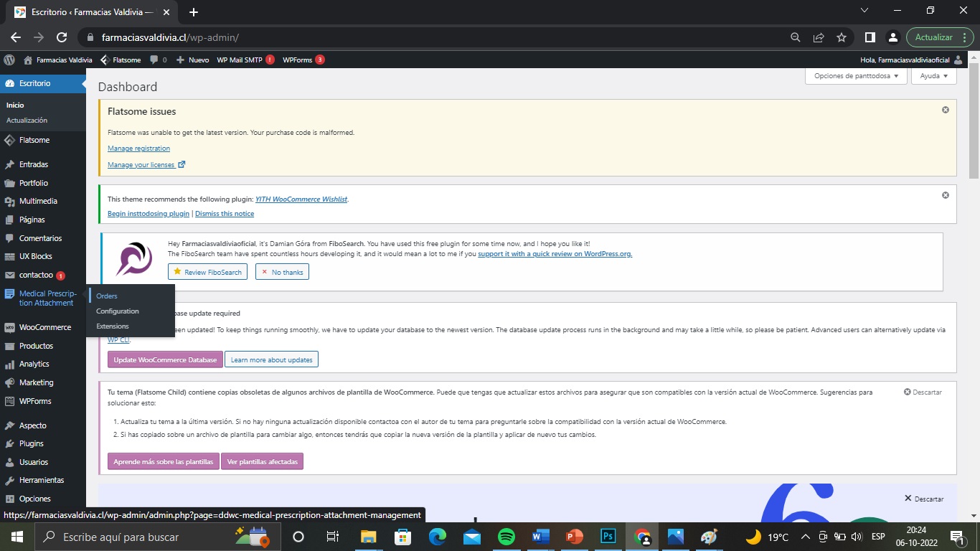Click the Comentarios sidebar icon
This screenshot has height=551, width=980.
coord(9,238)
